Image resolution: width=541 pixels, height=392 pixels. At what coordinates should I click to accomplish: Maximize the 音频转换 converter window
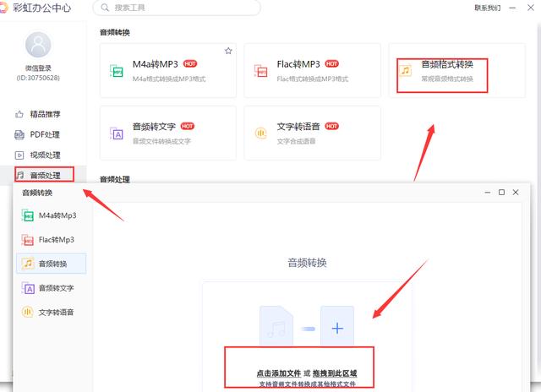501,193
